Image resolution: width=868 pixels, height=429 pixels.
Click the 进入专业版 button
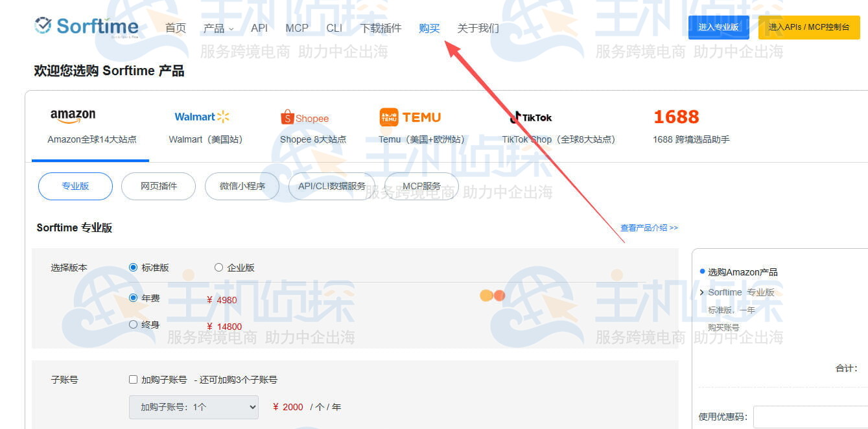click(718, 27)
